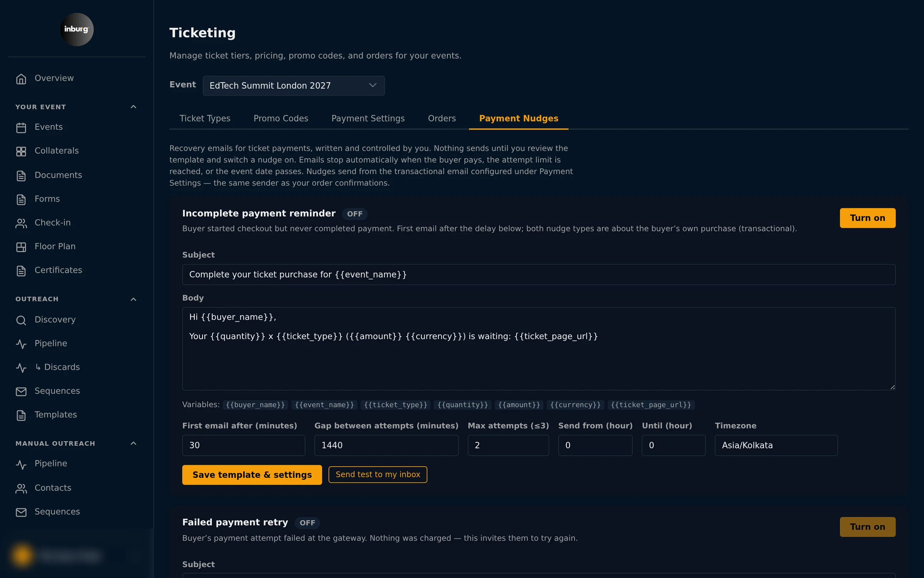Image resolution: width=924 pixels, height=578 pixels.
Task: Edit Until hour field
Action: click(673, 445)
